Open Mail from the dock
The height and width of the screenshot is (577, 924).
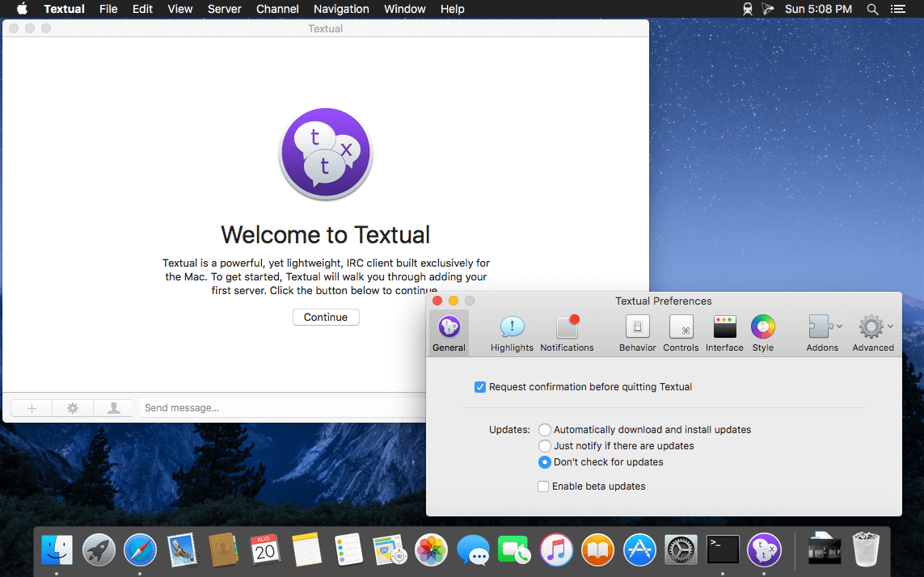pos(182,550)
